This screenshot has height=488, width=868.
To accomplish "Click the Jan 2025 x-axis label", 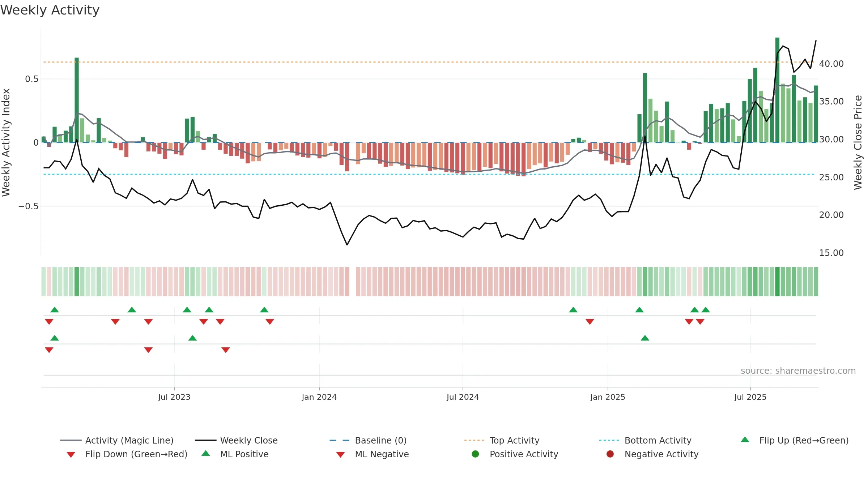I will click(x=608, y=397).
